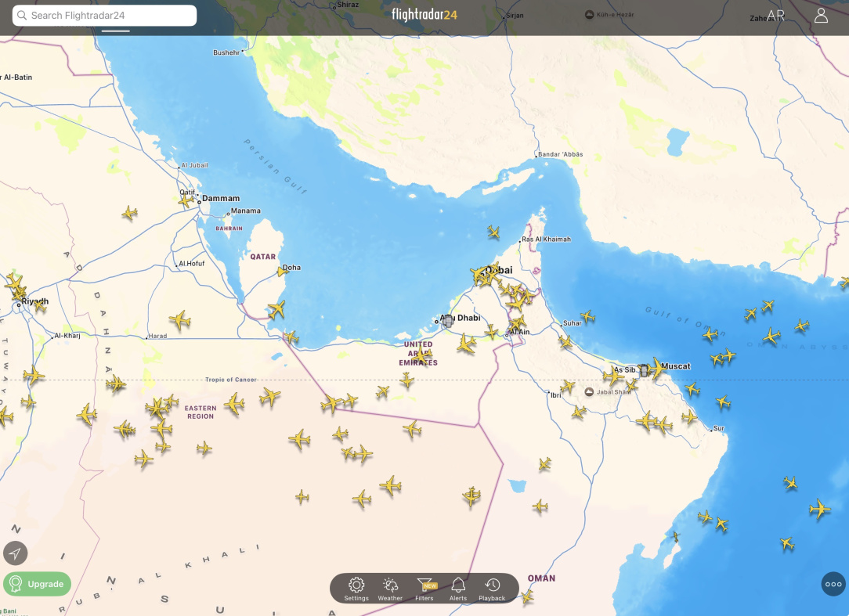
Task: Select the aircraft right of Harad label
Action: point(180,320)
